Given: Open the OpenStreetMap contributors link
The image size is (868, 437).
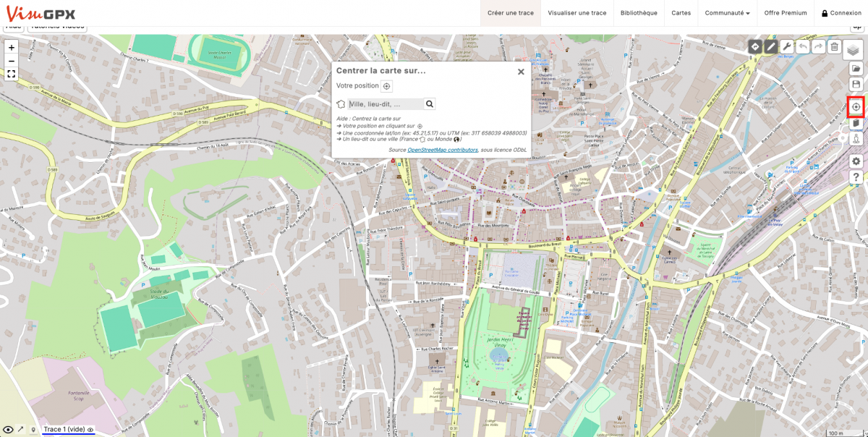Looking at the screenshot, I should tap(442, 150).
